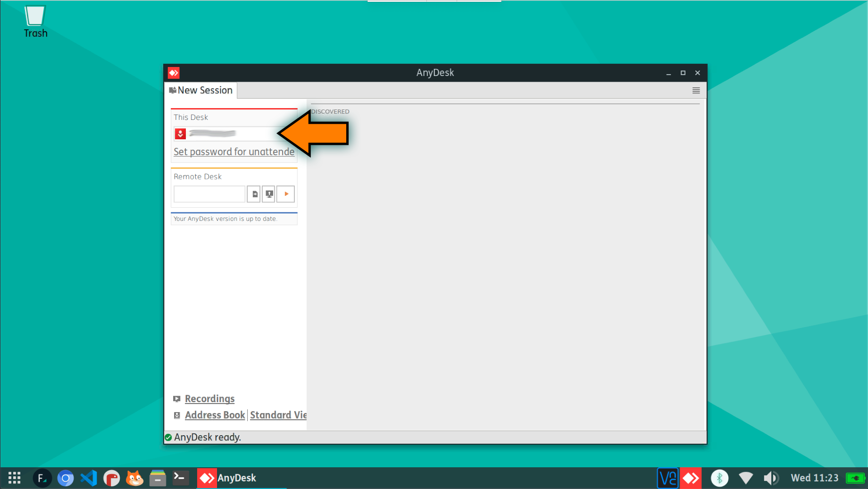Maximize the AnyDesk window
868x489 pixels.
coord(683,73)
